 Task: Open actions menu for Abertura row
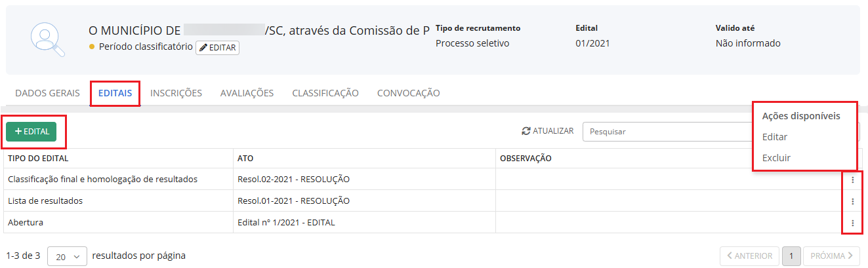[x=852, y=223]
